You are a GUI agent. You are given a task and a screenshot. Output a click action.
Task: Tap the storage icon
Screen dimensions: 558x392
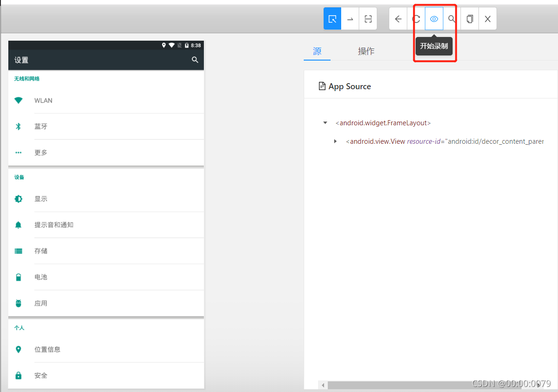tap(18, 251)
